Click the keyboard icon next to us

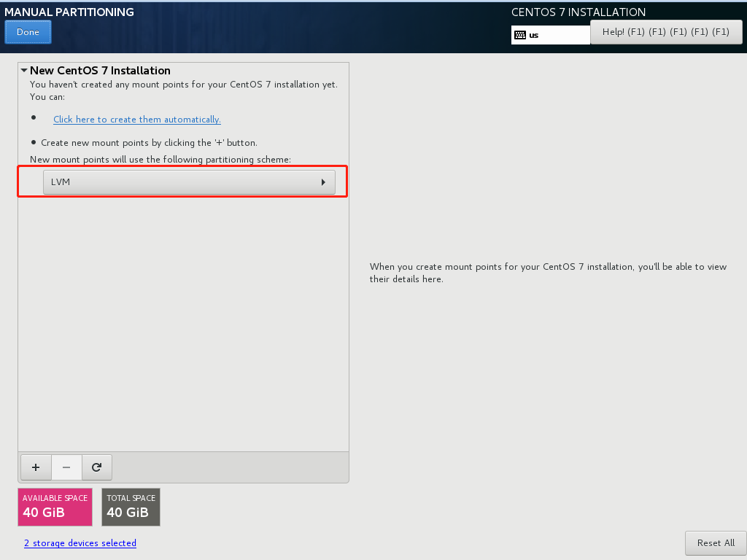pos(520,35)
